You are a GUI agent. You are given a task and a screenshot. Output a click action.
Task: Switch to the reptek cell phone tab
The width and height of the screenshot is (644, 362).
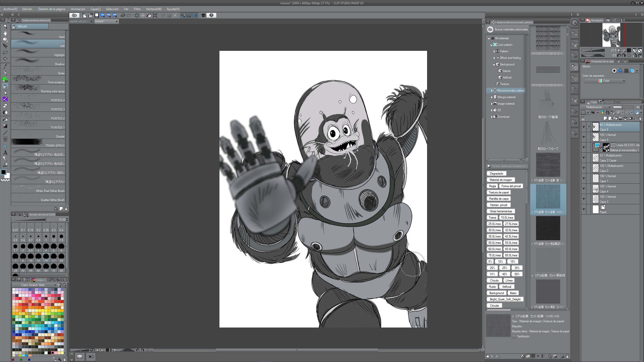click(79, 21)
